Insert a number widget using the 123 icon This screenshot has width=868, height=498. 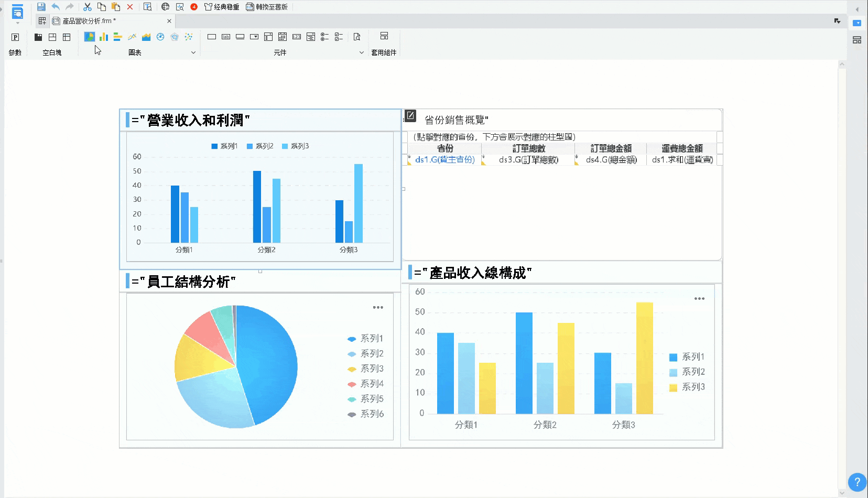click(297, 37)
